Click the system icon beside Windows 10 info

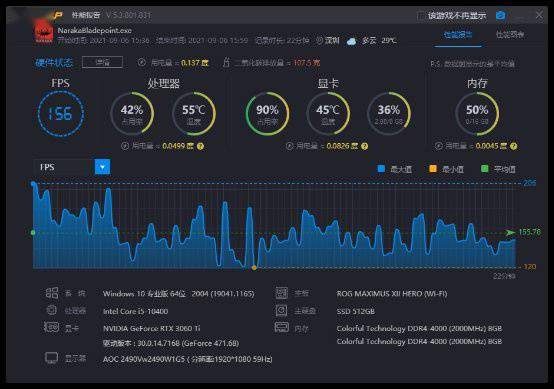click(52, 293)
